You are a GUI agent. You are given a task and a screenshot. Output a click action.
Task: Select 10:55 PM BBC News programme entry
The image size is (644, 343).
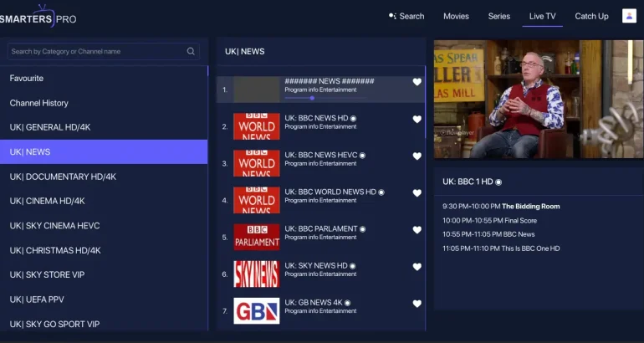(488, 234)
